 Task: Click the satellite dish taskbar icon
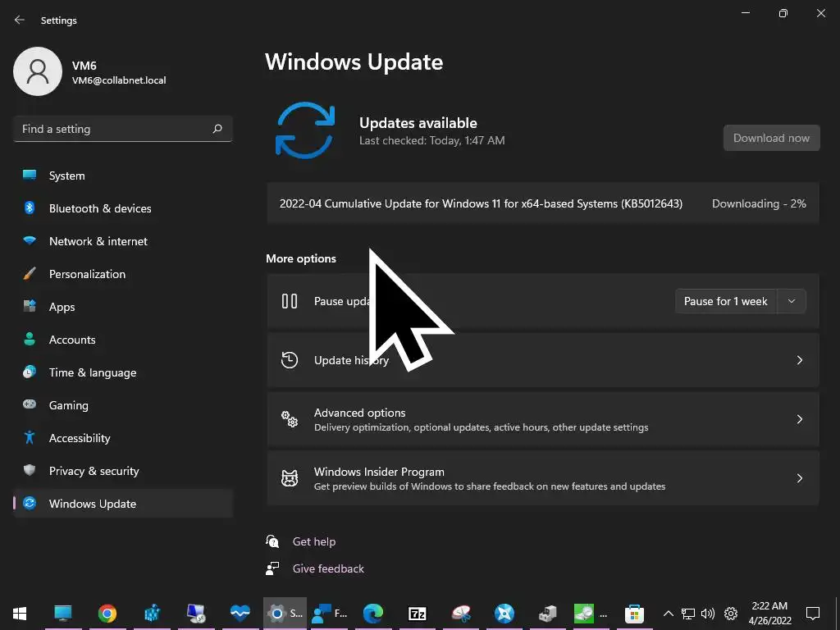[x=461, y=613]
